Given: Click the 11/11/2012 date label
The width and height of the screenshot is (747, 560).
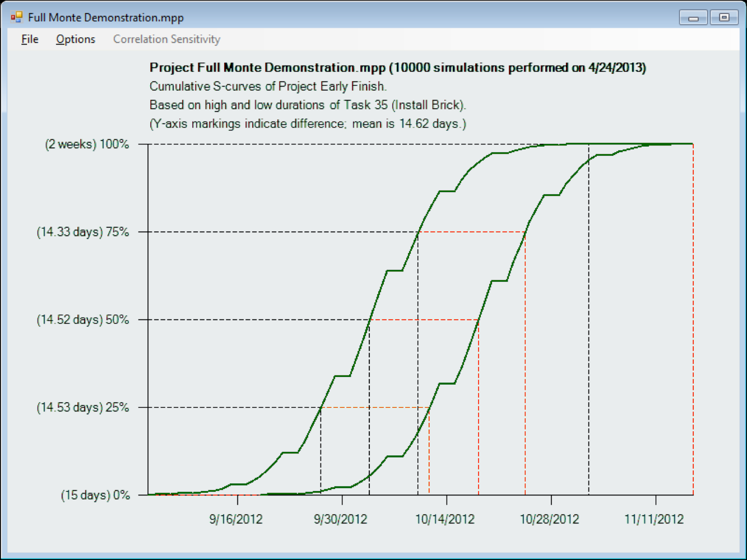Looking at the screenshot, I should (655, 519).
